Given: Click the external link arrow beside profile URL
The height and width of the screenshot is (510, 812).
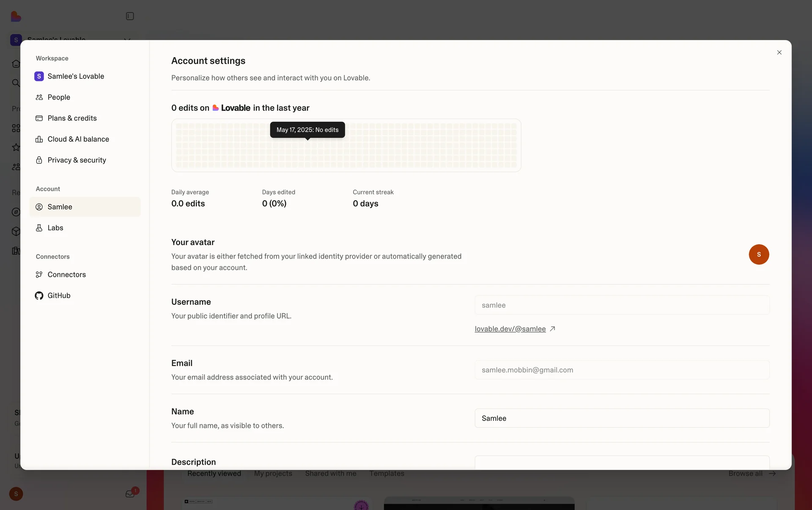Looking at the screenshot, I should pyautogui.click(x=552, y=329).
